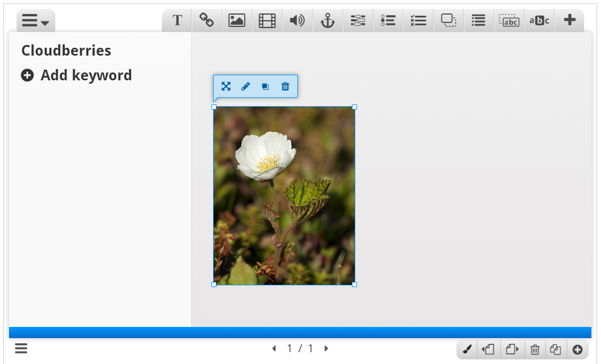601x364 pixels.
Task: Click the Cloudberries slide keyword
Action: [x=66, y=51]
